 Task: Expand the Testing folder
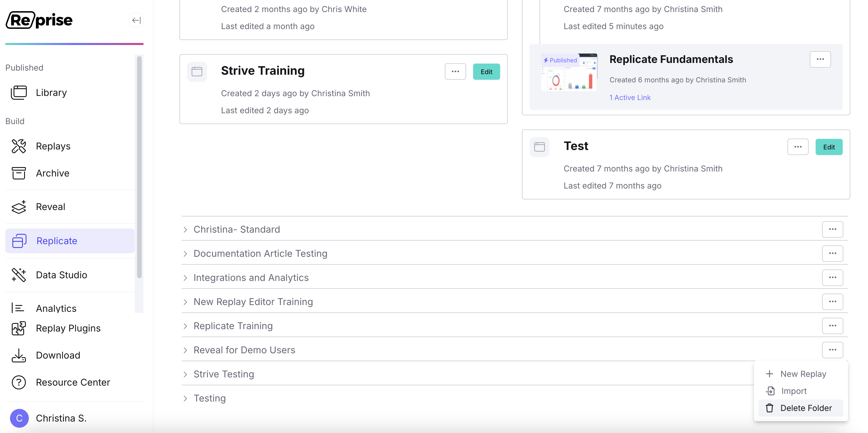(185, 398)
